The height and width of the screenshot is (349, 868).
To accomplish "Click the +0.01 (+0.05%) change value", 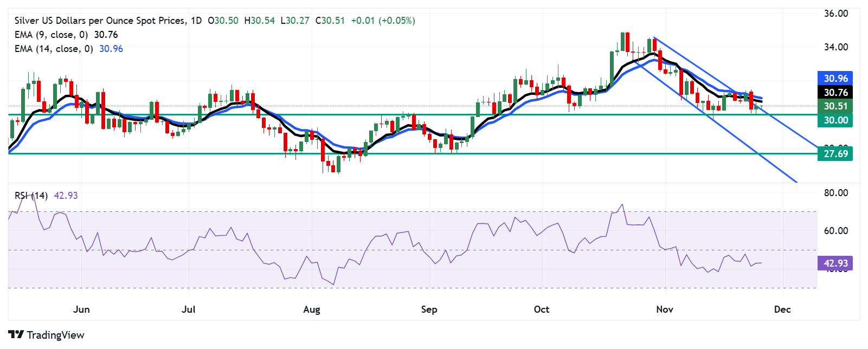I will tap(383, 21).
